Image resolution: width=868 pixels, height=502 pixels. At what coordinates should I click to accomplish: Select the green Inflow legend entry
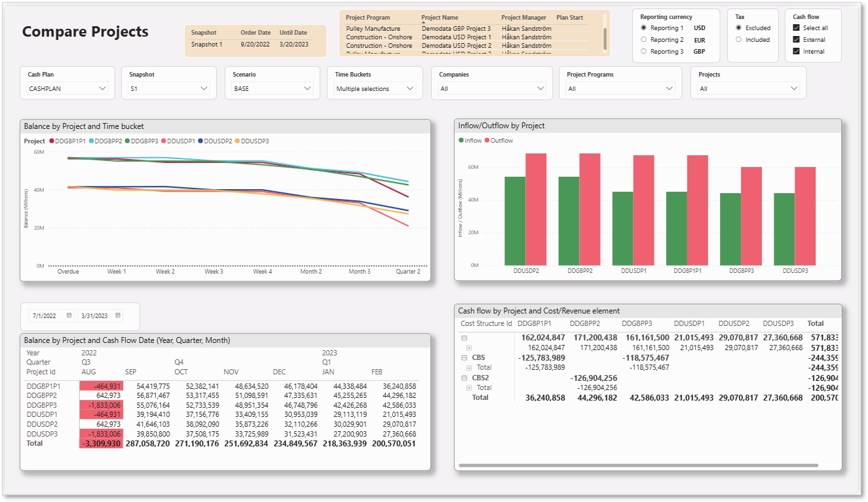[470, 141]
